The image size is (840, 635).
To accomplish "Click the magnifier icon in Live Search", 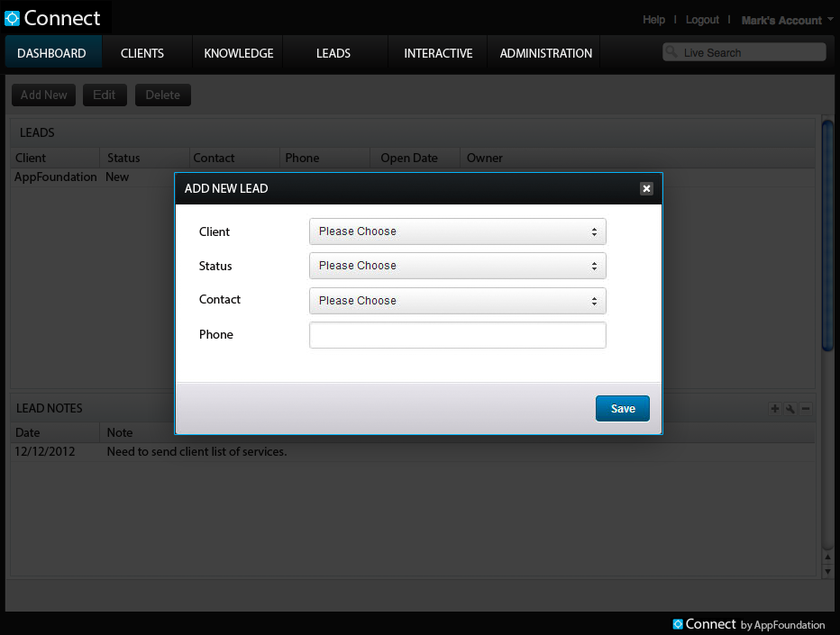I will click(671, 52).
